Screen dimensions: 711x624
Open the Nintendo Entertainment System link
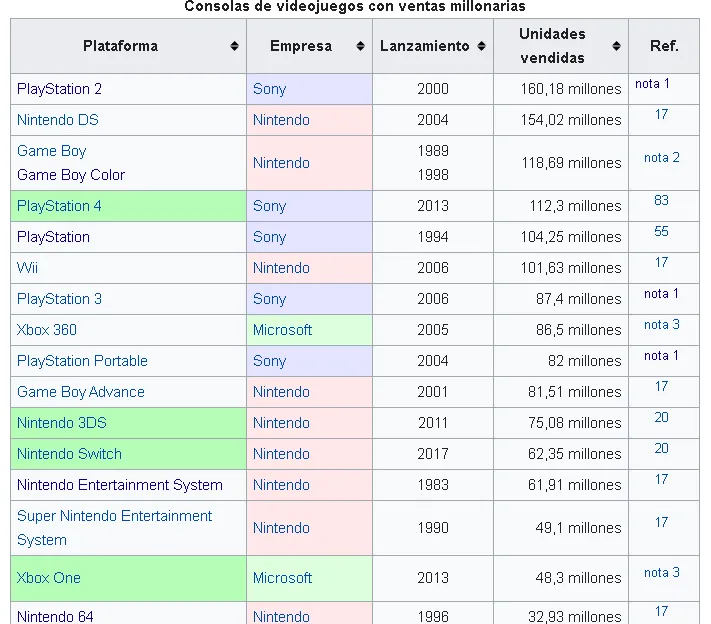(120, 485)
